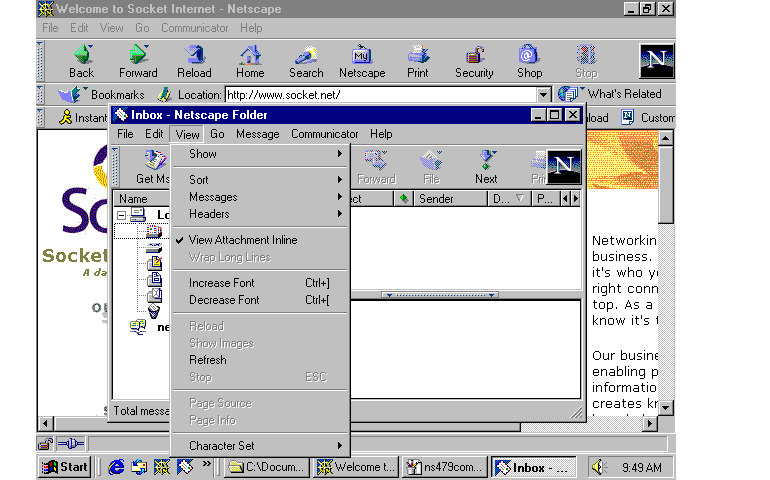Click the File message icon in the Inbox toolbar

[431, 160]
